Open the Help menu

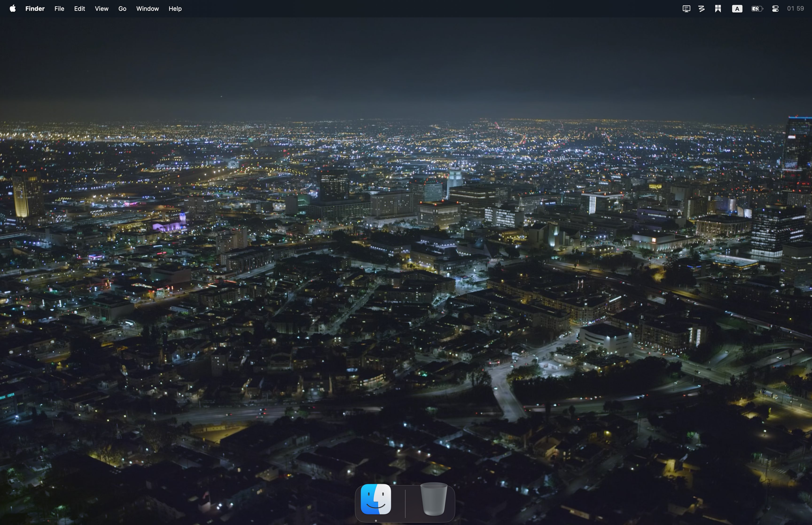pos(175,8)
